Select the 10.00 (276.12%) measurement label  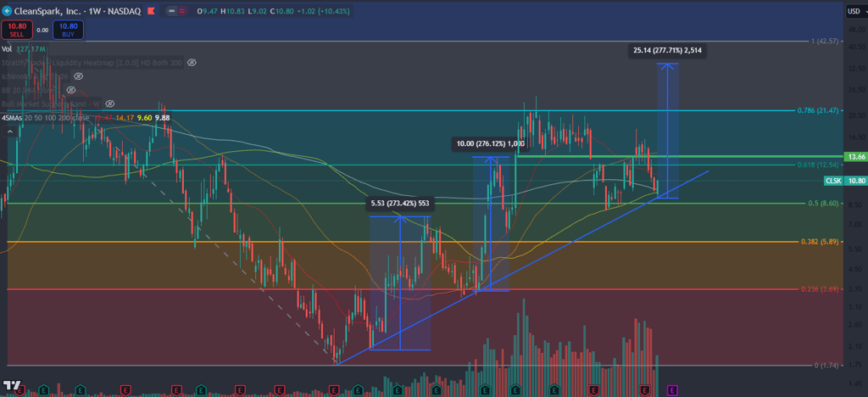point(491,144)
